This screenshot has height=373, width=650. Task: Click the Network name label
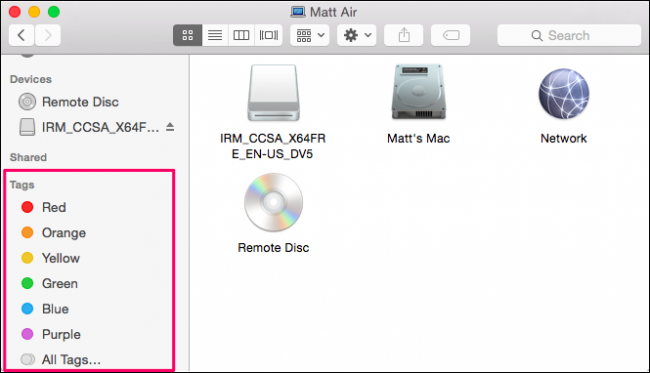tap(564, 138)
